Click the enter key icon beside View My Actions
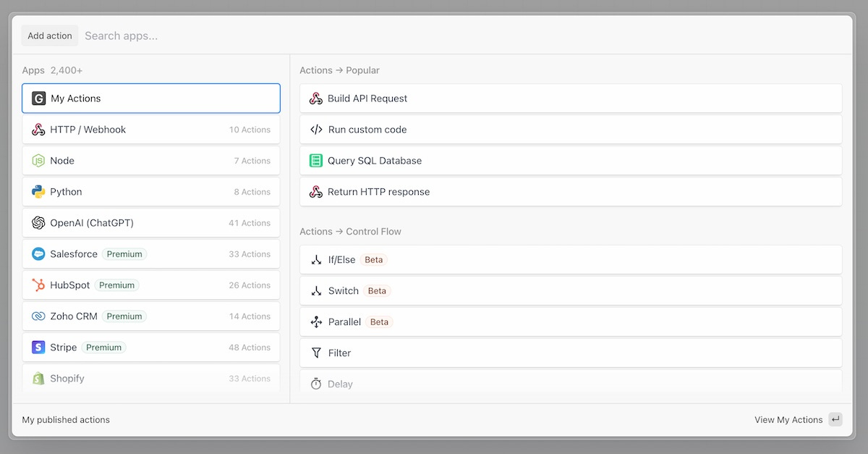Image resolution: width=868 pixels, height=454 pixels. [x=835, y=419]
